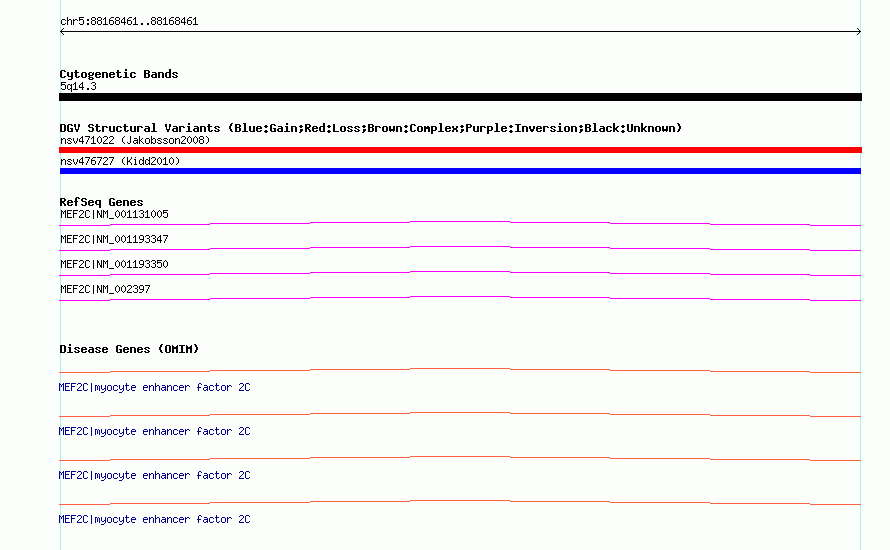Click the RefSeq Genes track heading

tap(101, 202)
